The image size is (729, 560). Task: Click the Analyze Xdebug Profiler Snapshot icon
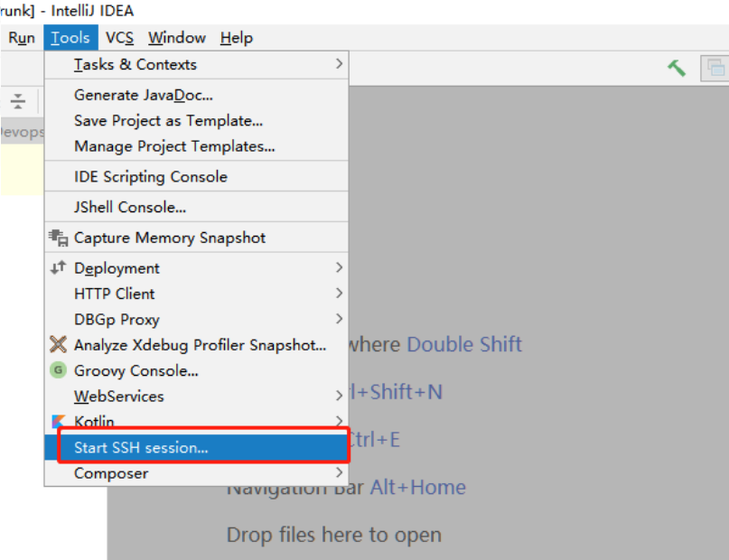59,344
